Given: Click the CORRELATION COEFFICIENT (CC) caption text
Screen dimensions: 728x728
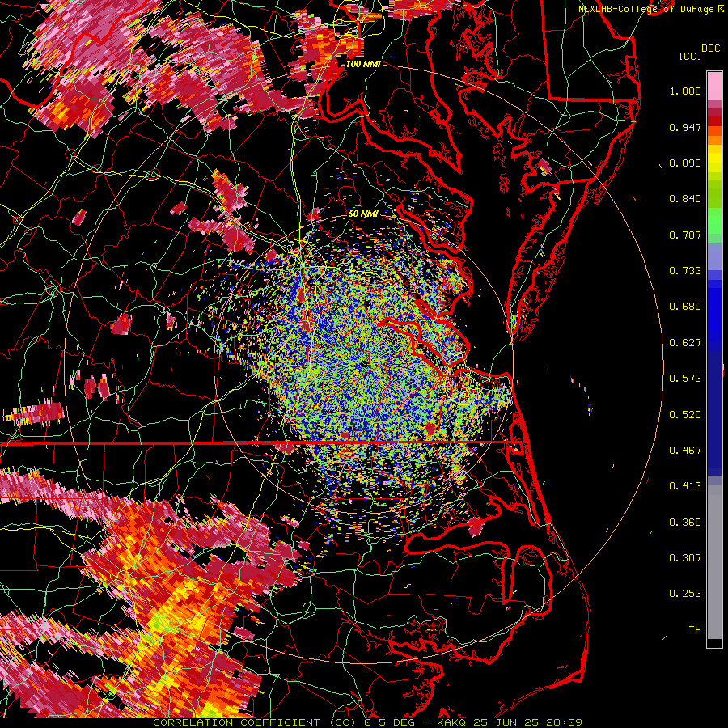Looking at the screenshot, I should pyautogui.click(x=253, y=722).
